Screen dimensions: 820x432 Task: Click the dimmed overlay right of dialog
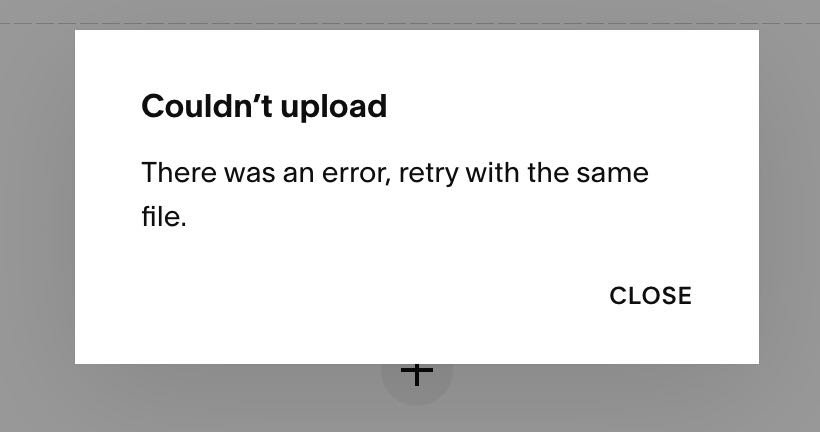[790, 209]
